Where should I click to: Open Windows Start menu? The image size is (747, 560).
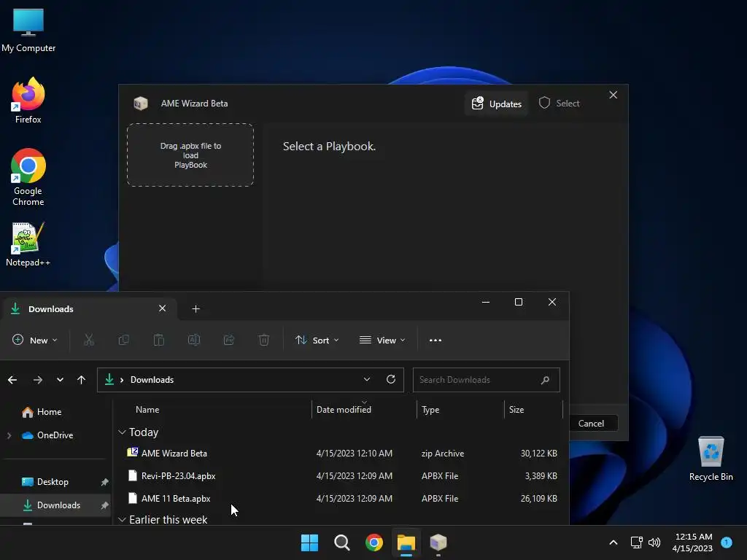[x=309, y=542]
